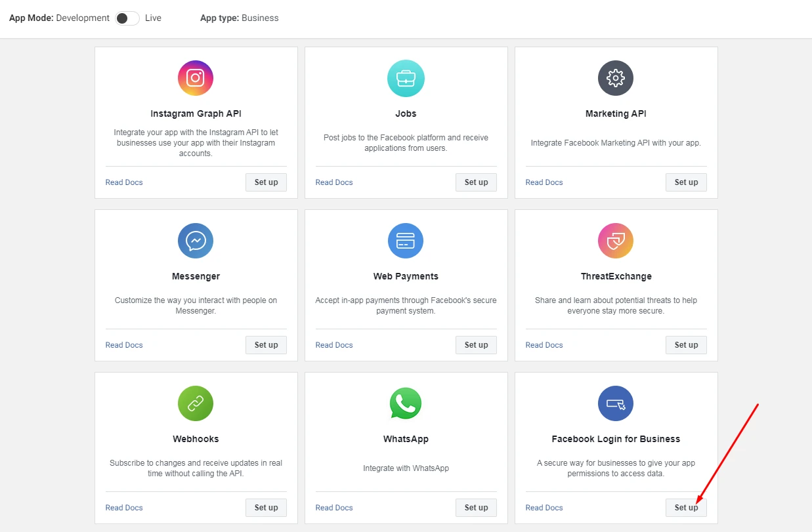This screenshot has width=812, height=532.
Task: Set up Facebook Login for Business
Action: pyautogui.click(x=686, y=508)
